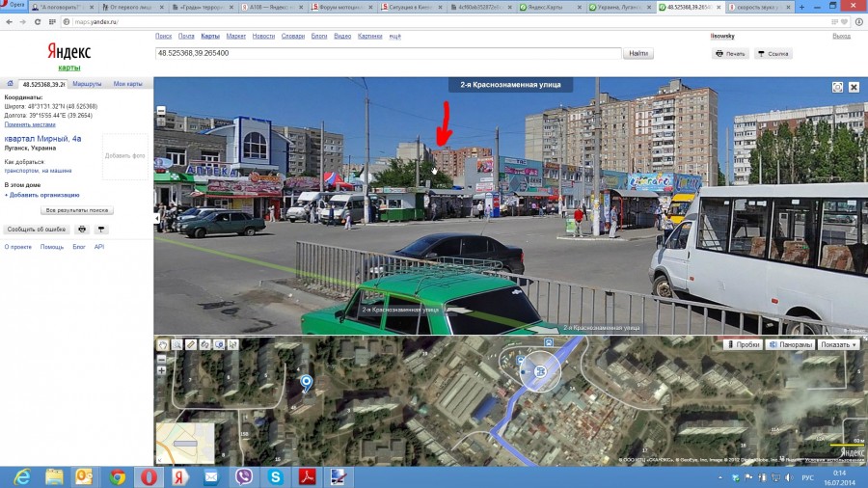The width and height of the screenshot is (868, 488).
Task: Click the home icon tab in sidebar
Action: (10, 85)
